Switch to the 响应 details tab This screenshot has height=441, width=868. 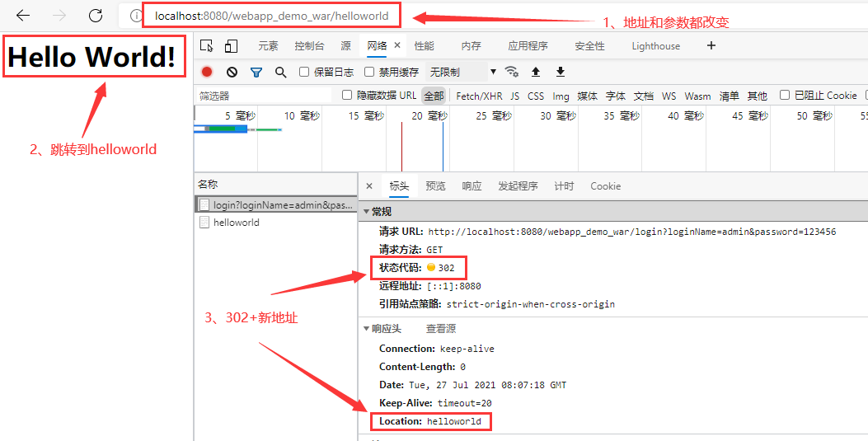tap(472, 186)
